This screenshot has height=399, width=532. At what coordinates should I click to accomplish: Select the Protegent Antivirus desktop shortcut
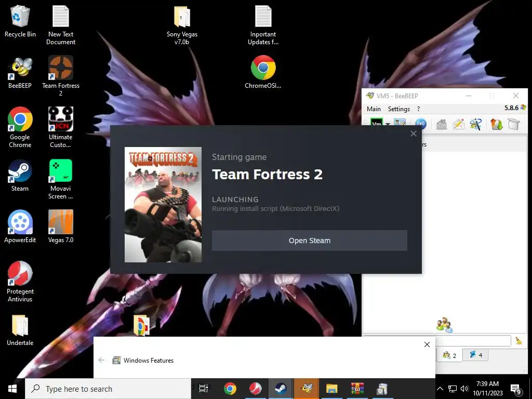pyautogui.click(x=20, y=282)
